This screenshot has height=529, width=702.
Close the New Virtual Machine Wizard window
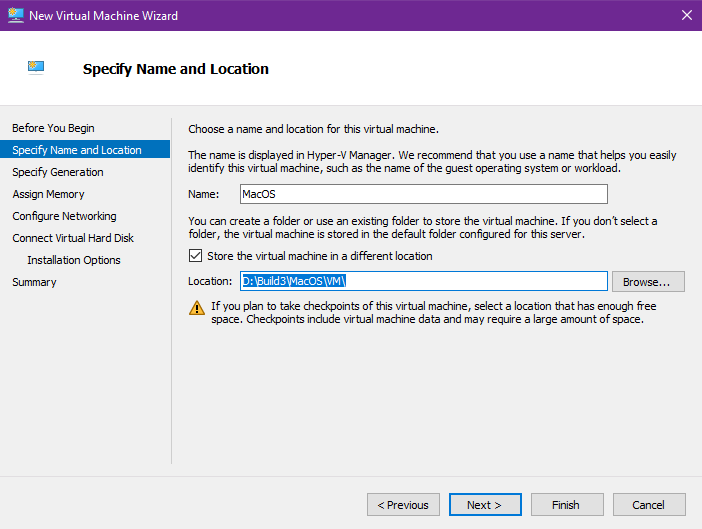pos(686,15)
